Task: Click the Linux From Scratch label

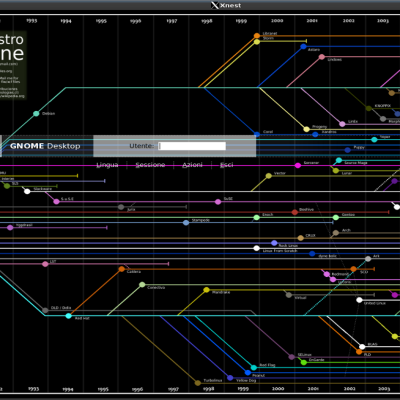Action: (x=280, y=251)
